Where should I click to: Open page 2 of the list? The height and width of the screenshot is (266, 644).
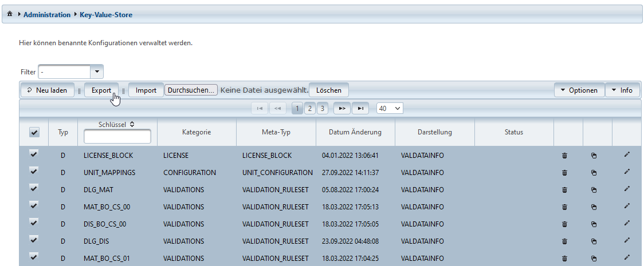point(310,108)
